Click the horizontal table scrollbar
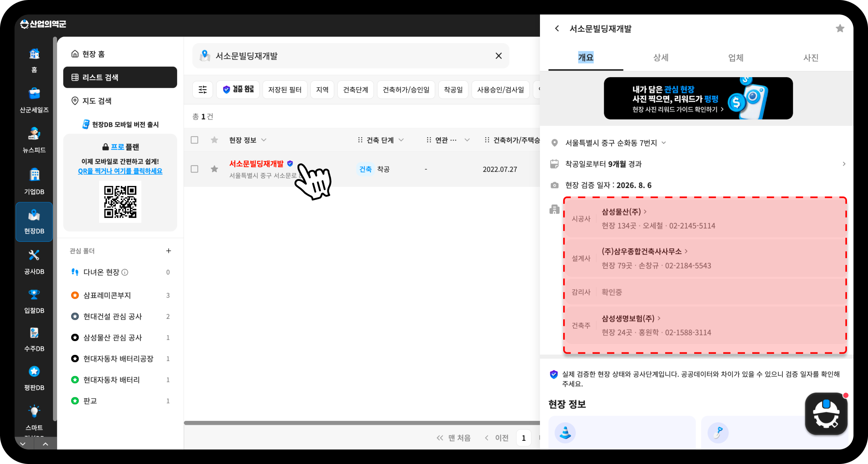This screenshot has width=868, height=464. [362, 423]
